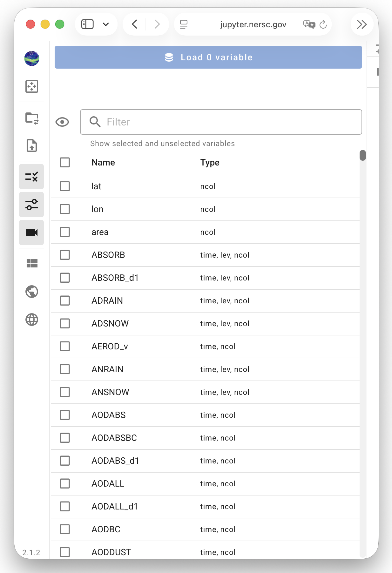The height and width of the screenshot is (573, 392).
Task: Reload the page with the refresh icon
Action: (323, 24)
